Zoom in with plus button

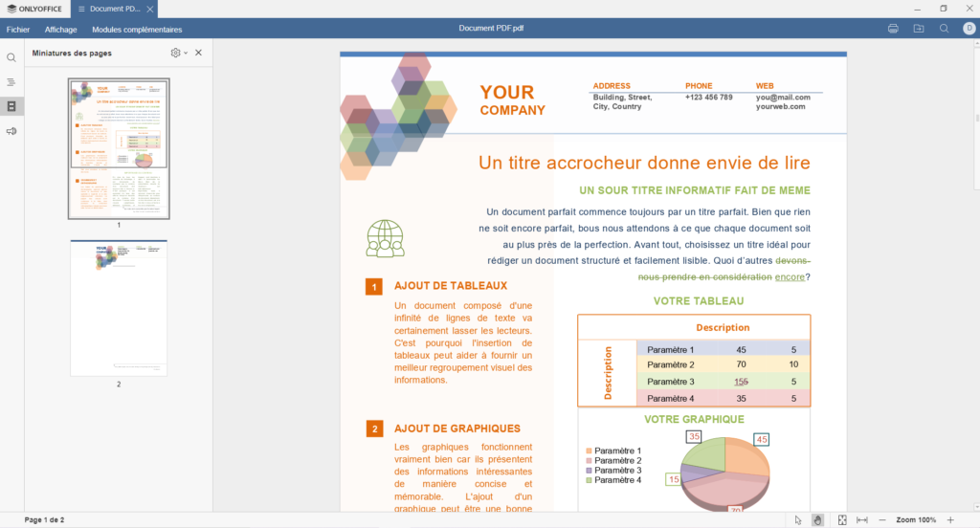950,520
